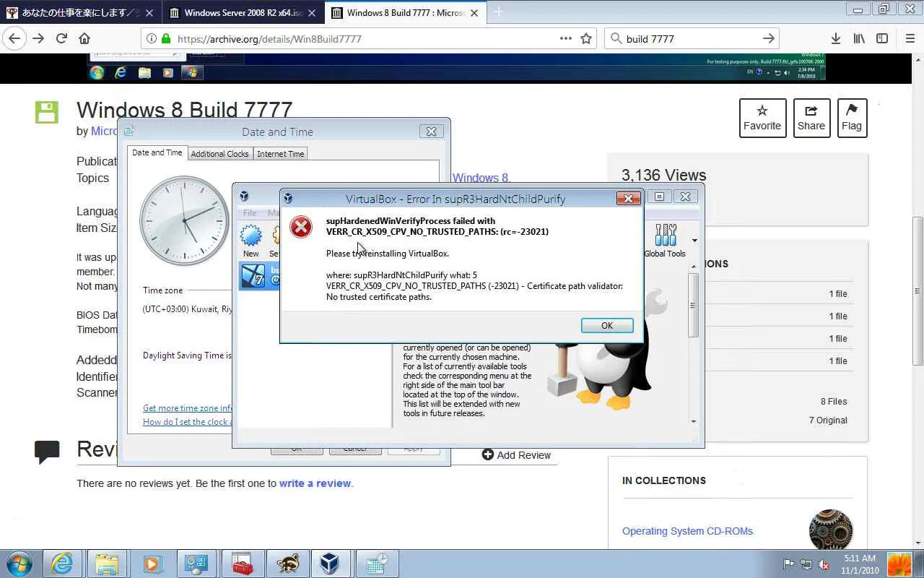The width and height of the screenshot is (924, 578).
Task: Open the Firefox hamburger menu
Action: [910, 39]
